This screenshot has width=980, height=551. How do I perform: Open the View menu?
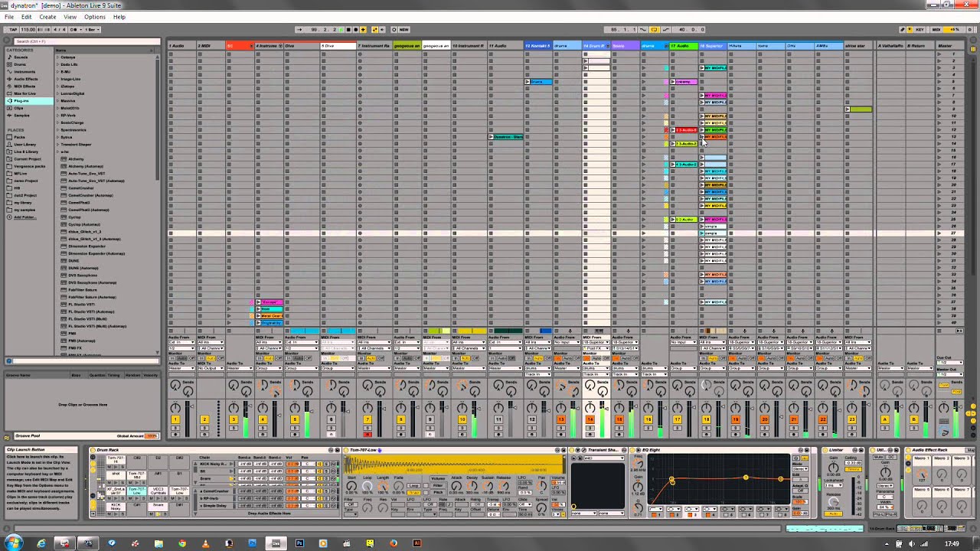click(x=70, y=17)
